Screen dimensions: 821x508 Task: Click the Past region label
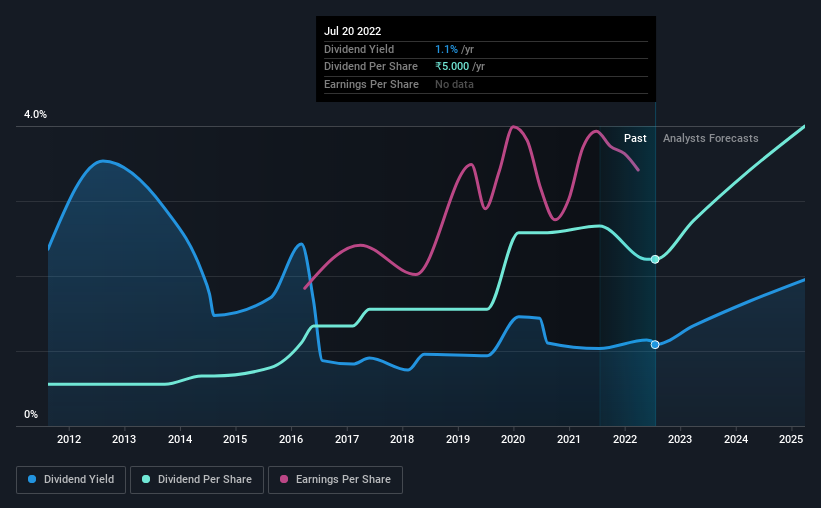point(635,138)
